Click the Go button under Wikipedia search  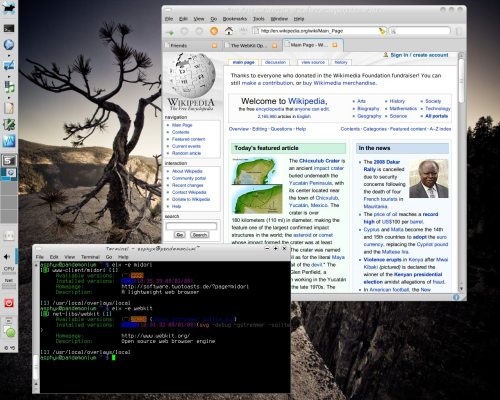click(179, 235)
